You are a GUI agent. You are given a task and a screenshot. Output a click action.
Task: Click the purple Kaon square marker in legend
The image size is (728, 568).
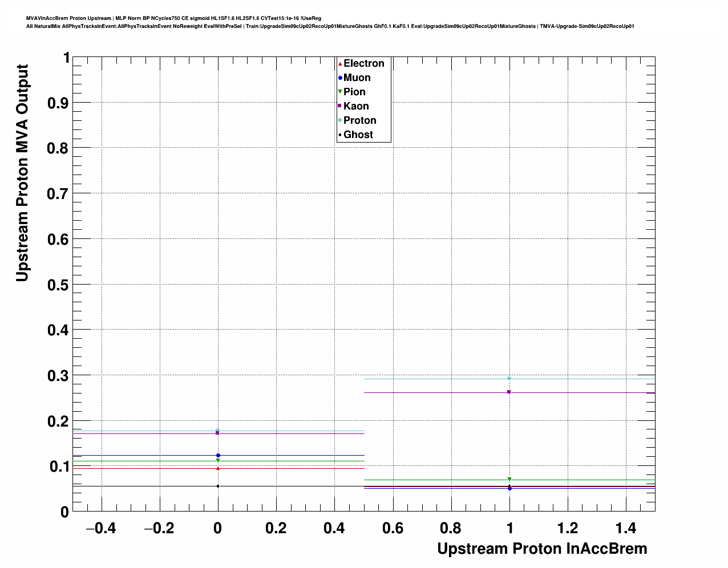tap(340, 106)
